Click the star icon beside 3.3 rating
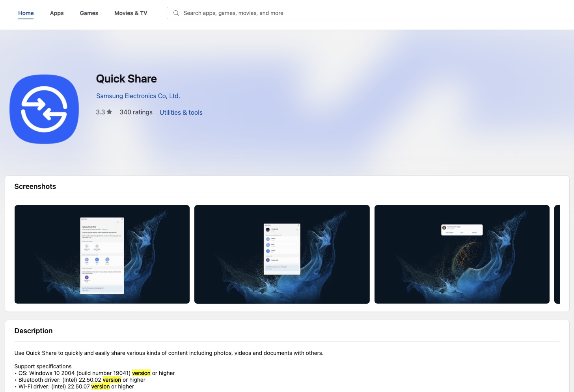Image resolution: width=574 pixels, height=392 pixels. [x=109, y=112]
